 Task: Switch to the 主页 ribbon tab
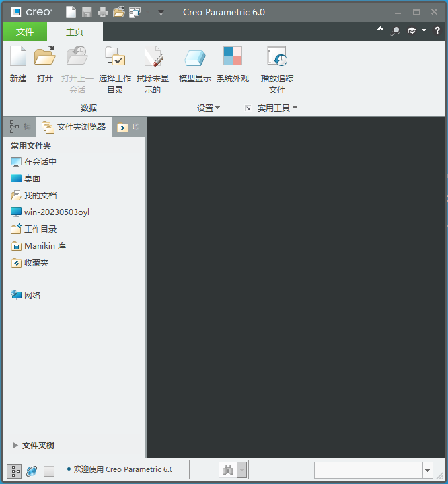(75, 31)
